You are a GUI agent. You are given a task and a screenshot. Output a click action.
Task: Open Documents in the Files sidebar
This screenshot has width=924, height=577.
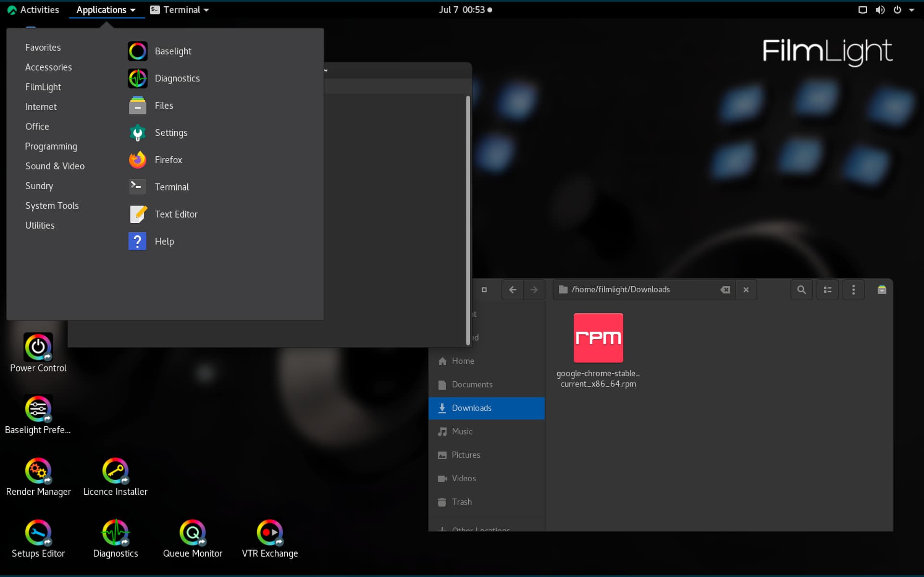coord(486,385)
